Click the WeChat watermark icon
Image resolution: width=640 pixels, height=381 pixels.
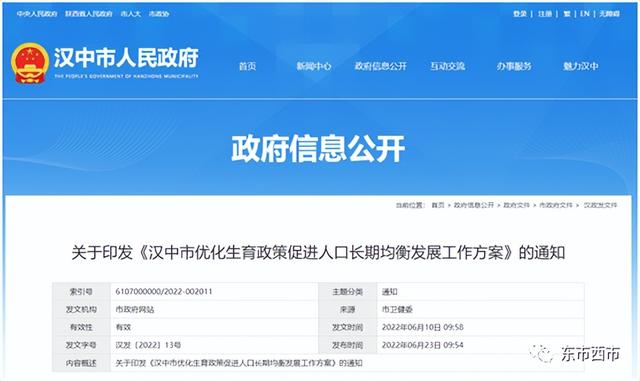542,354
